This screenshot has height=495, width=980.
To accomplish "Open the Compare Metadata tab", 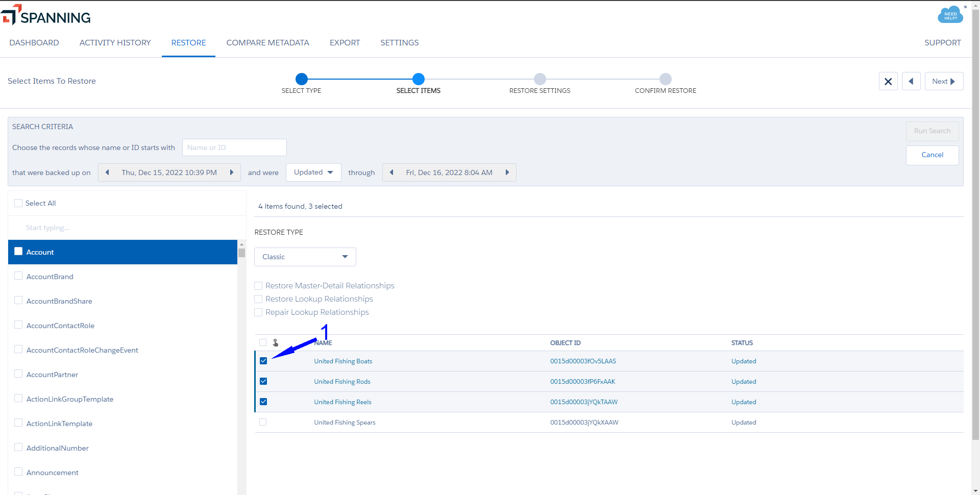I will click(268, 43).
